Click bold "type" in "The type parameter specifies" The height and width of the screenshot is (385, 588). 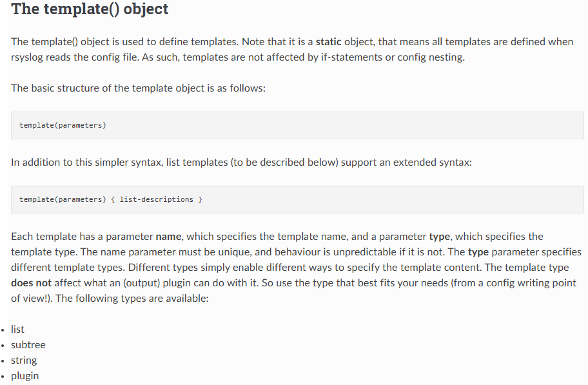point(478,252)
